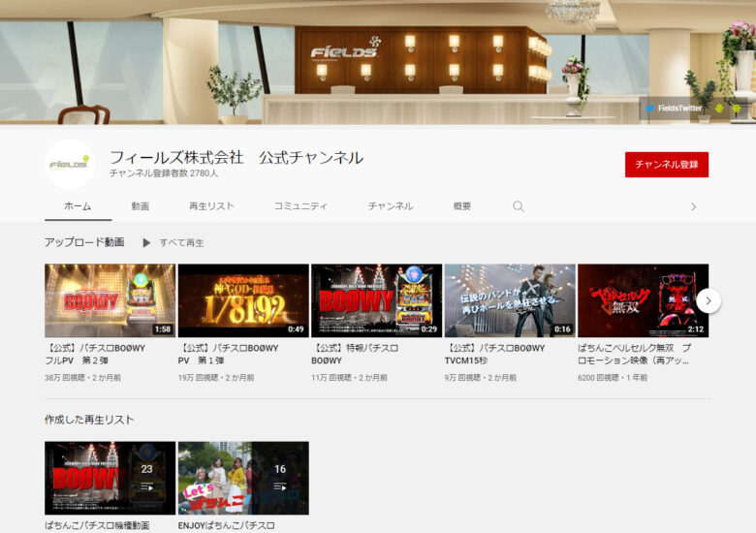
Task: Click the FIELDS channel banner image
Action: tap(378, 62)
